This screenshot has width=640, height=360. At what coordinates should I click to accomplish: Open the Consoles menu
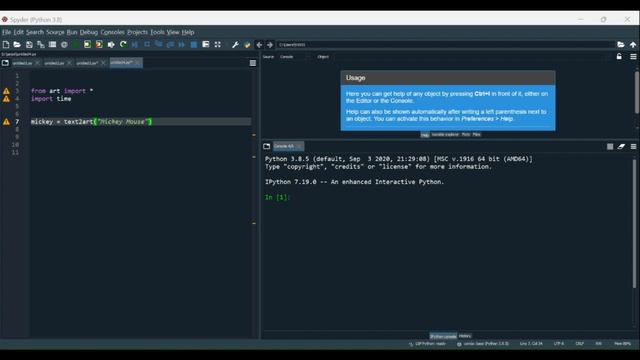[112, 32]
